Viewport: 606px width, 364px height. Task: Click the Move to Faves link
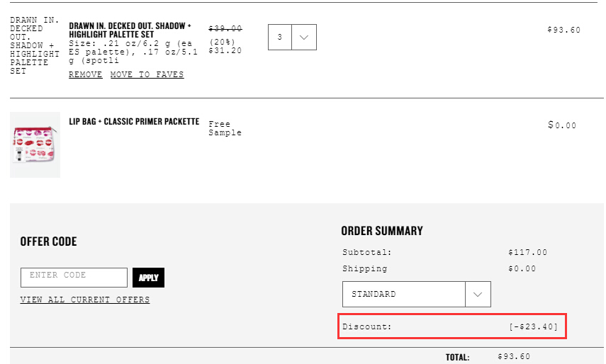[147, 74]
